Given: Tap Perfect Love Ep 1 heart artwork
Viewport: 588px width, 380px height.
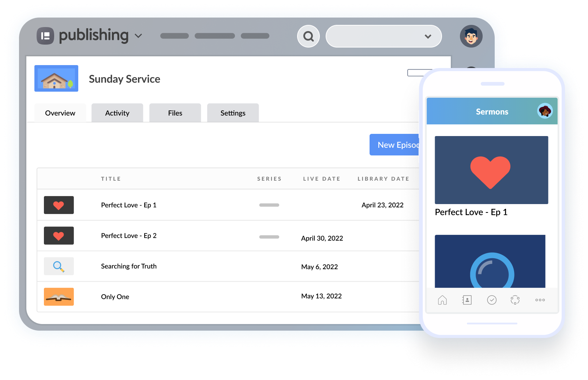Looking at the screenshot, I should click(491, 170).
